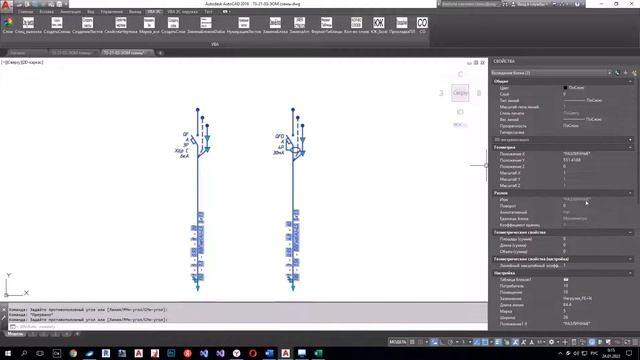Click the command line input field
Screen dimensions: 640x360
point(249,327)
